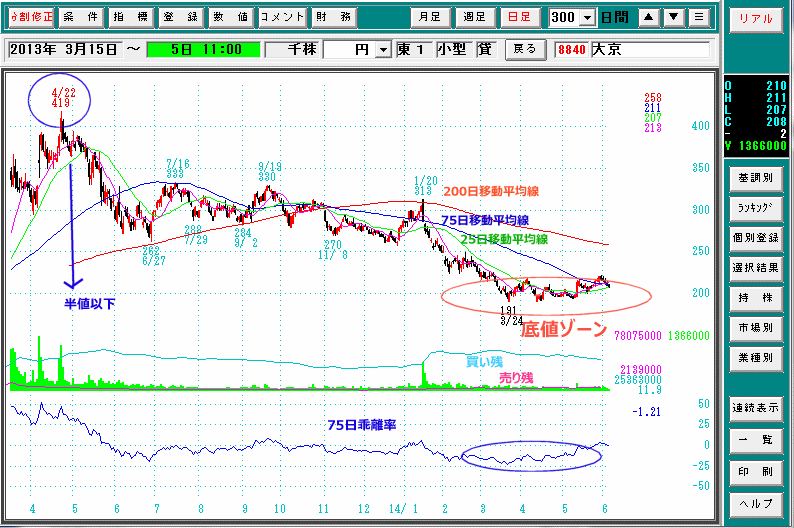The width and height of the screenshot is (794, 528).
Task: Click the 戻る back button
Action: pyautogui.click(x=525, y=49)
